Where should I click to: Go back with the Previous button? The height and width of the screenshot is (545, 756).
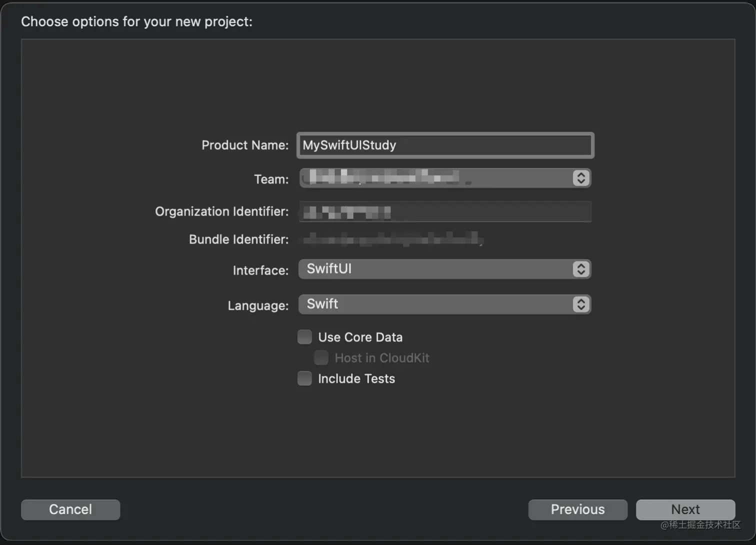577,509
